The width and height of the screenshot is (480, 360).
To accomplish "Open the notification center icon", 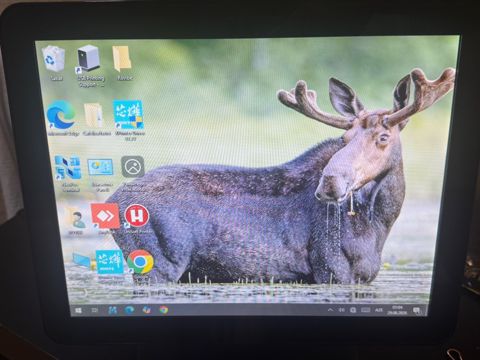I will tap(417, 311).
